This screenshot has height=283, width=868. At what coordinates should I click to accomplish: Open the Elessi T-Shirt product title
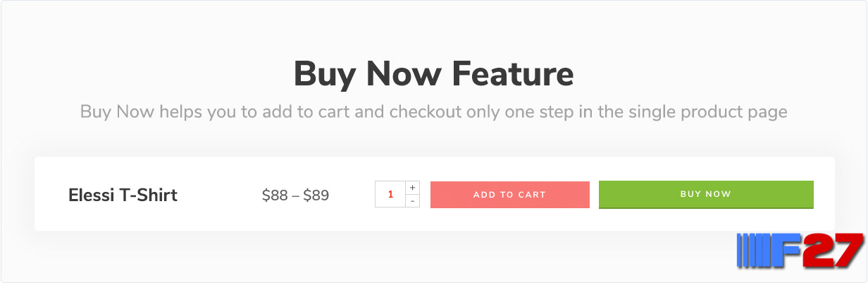pos(123,195)
